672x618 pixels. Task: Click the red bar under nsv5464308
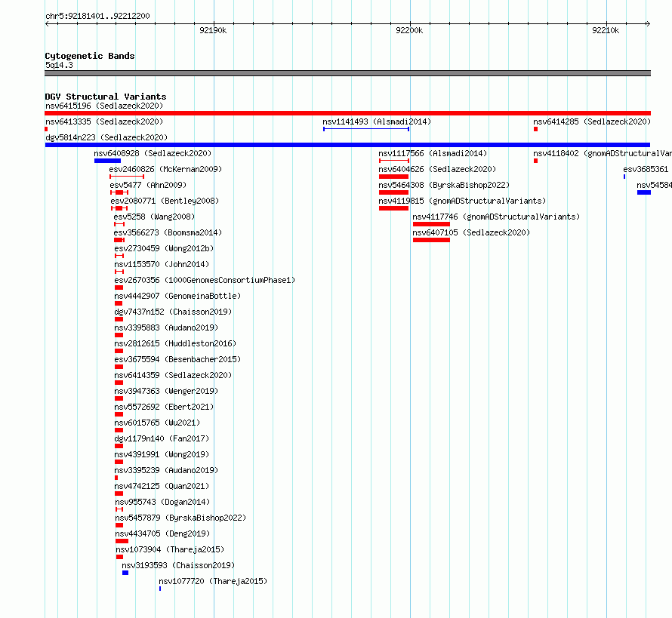(393, 192)
